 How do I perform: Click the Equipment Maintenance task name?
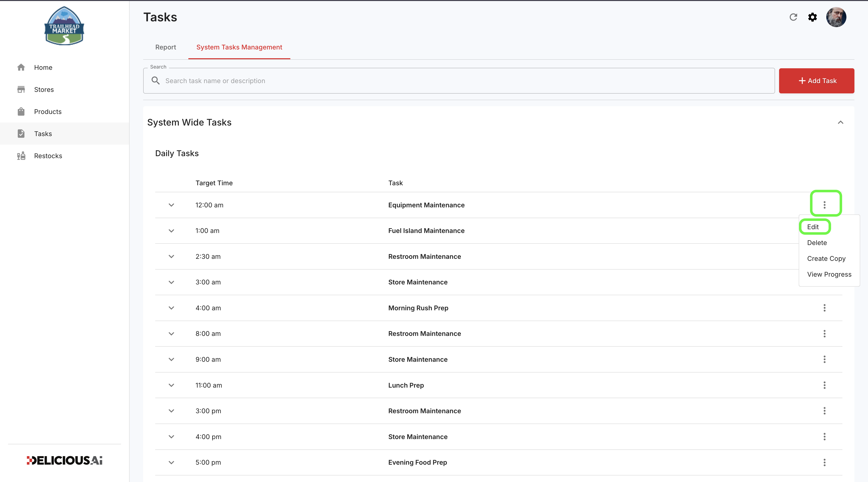426,205
